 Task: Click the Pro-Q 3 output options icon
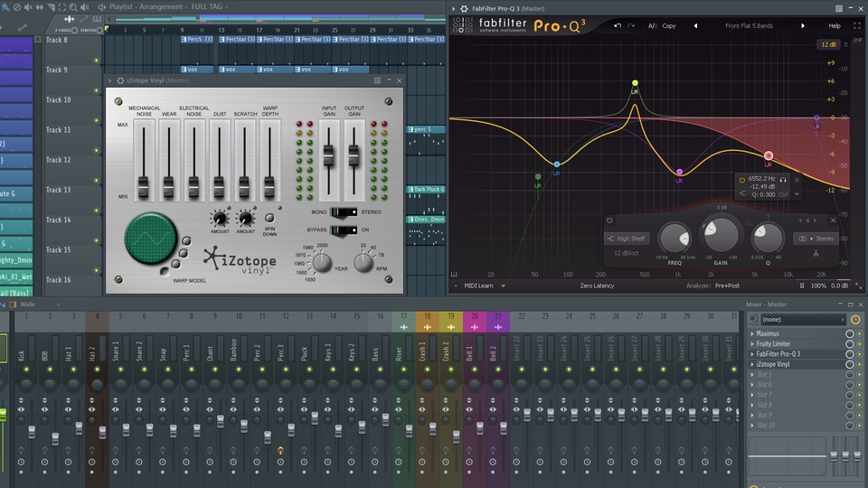coord(802,286)
